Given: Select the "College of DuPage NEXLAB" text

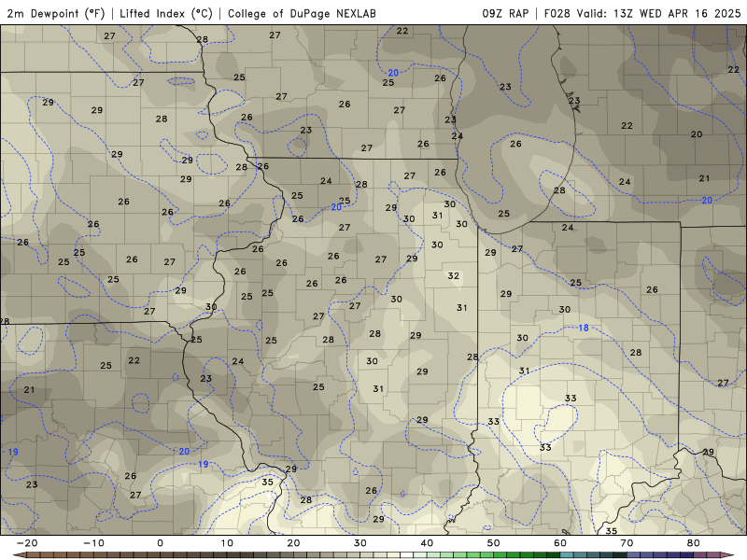Looking at the screenshot, I should pyautogui.click(x=302, y=13).
